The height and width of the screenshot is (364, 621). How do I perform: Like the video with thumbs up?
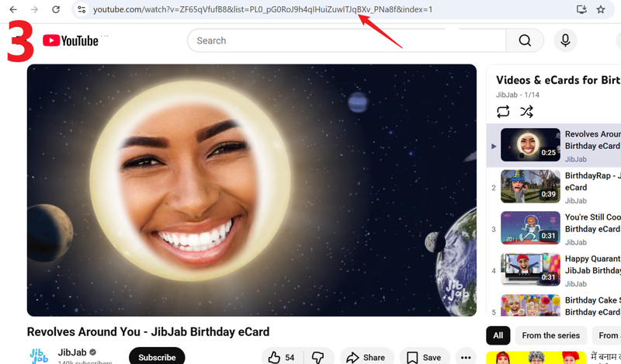(x=282, y=357)
